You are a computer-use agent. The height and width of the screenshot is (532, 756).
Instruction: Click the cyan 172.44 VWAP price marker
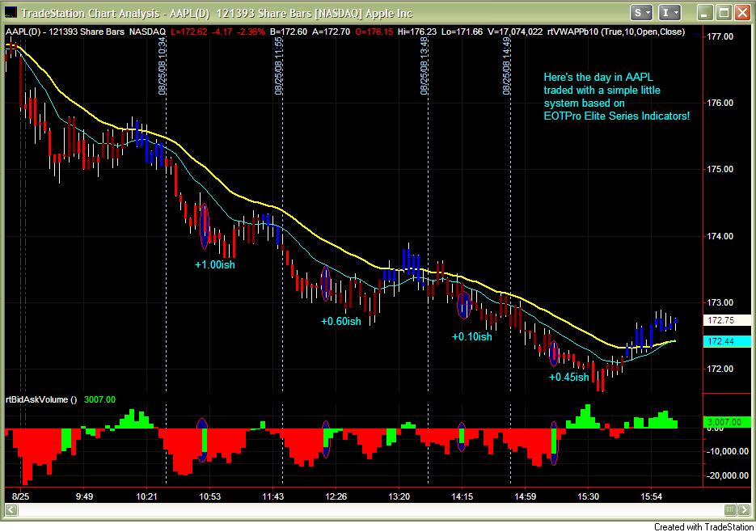(x=727, y=341)
